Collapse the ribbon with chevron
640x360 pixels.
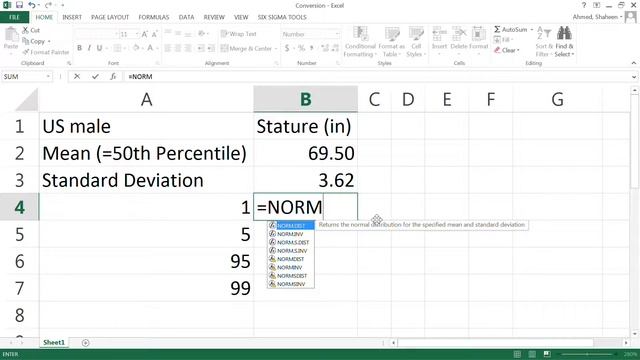coord(633,63)
